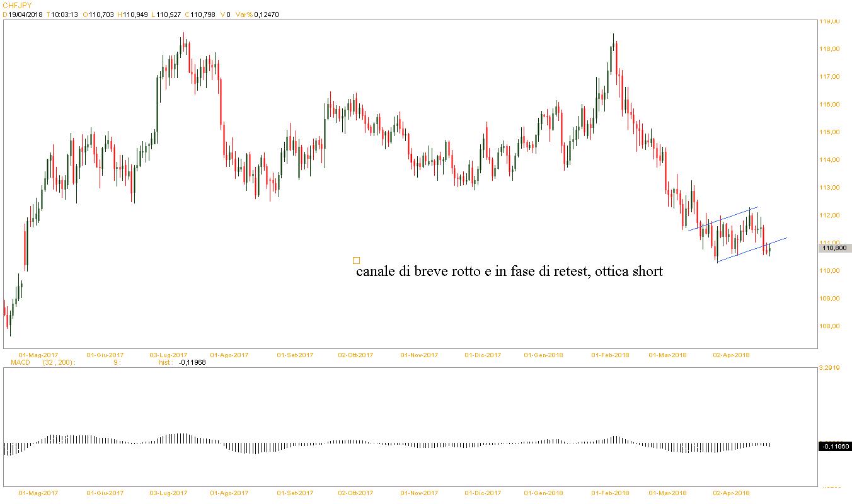The height and width of the screenshot is (504, 852).
Task: Click 03-Lug-2017 on the MACD panel date axis
Action: (x=168, y=493)
